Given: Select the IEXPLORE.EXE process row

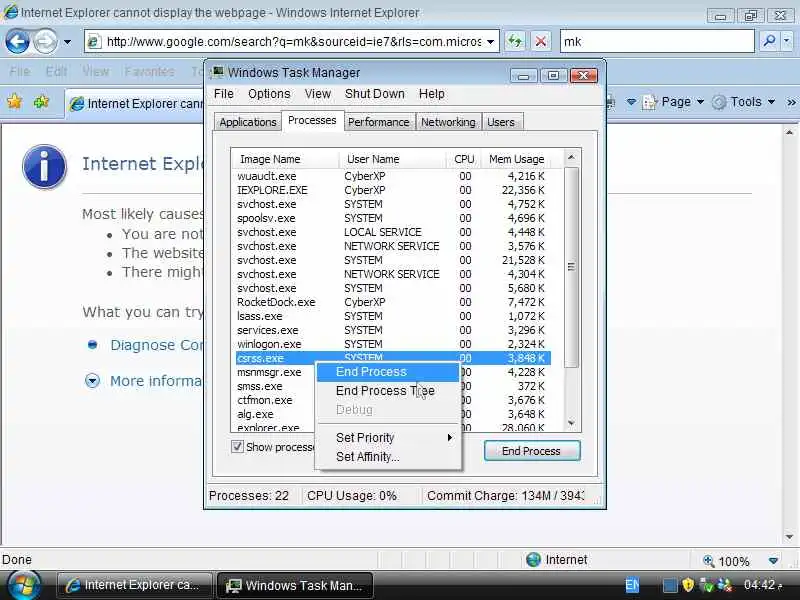Looking at the screenshot, I should pyautogui.click(x=393, y=190).
